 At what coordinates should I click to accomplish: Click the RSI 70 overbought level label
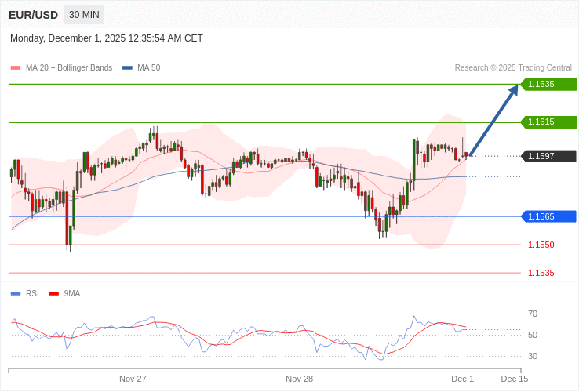(x=533, y=314)
